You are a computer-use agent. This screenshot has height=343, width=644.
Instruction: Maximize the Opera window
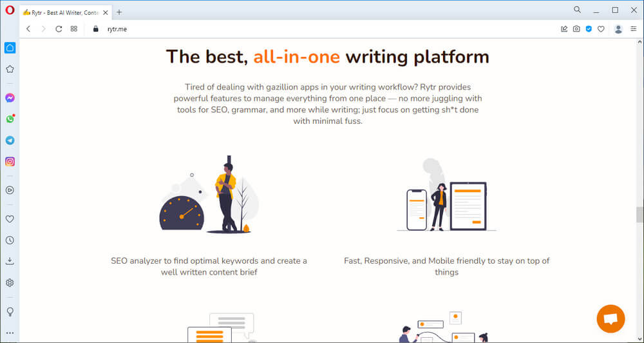615,10
